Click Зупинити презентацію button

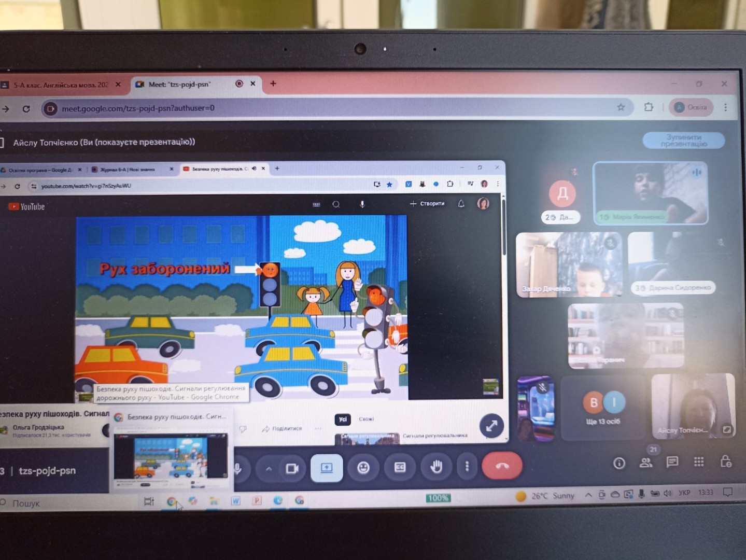point(684,140)
